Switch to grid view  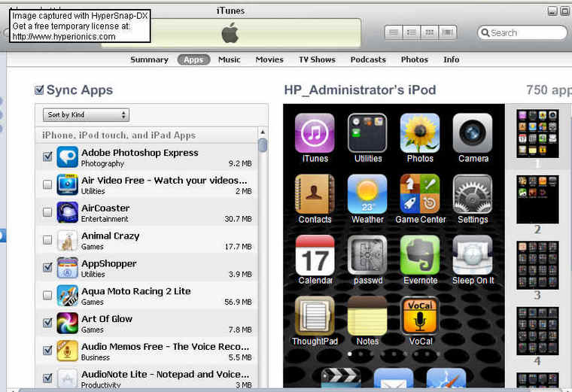pyautogui.click(x=429, y=33)
